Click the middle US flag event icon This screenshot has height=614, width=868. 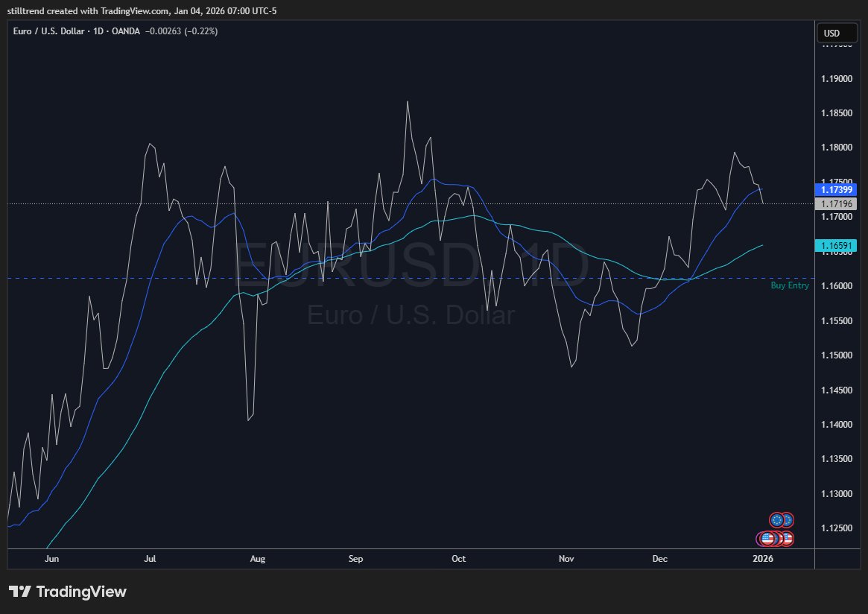point(777,539)
